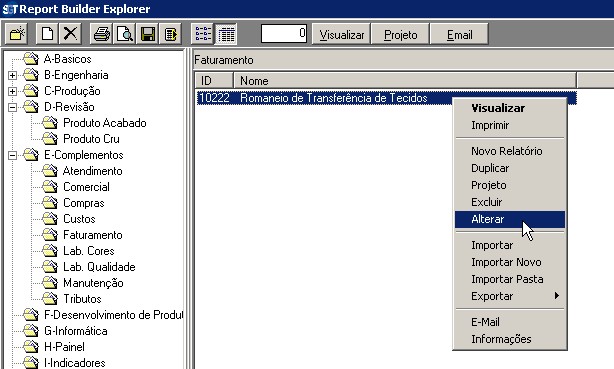Click the delete X toolbar icon

[70, 34]
